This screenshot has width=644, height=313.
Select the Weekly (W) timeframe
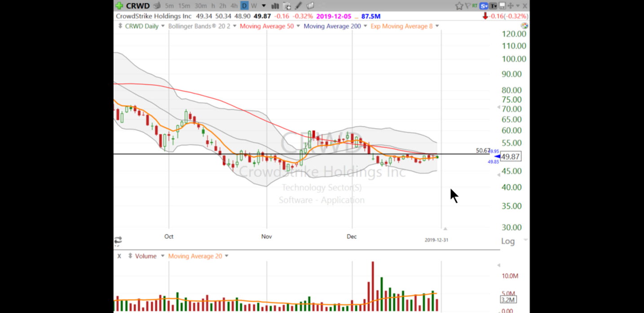click(x=254, y=6)
